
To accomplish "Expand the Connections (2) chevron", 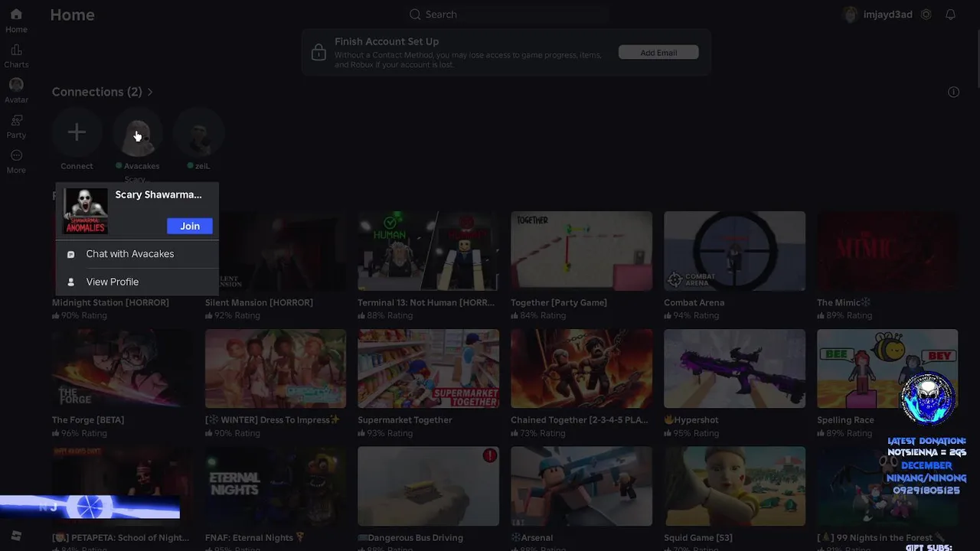I will pos(150,92).
